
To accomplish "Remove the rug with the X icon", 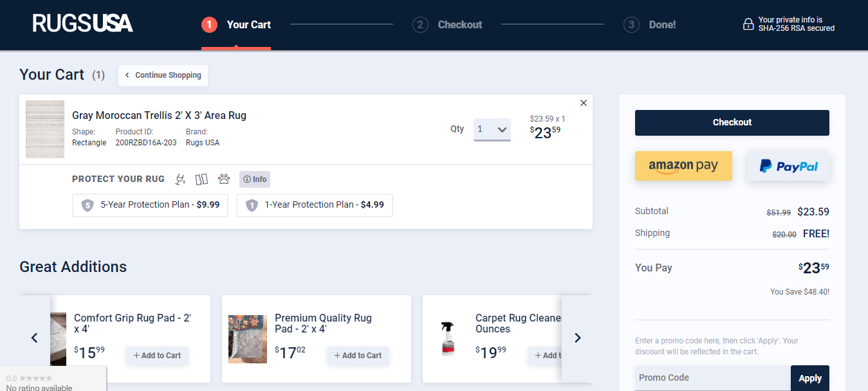I will tap(583, 103).
